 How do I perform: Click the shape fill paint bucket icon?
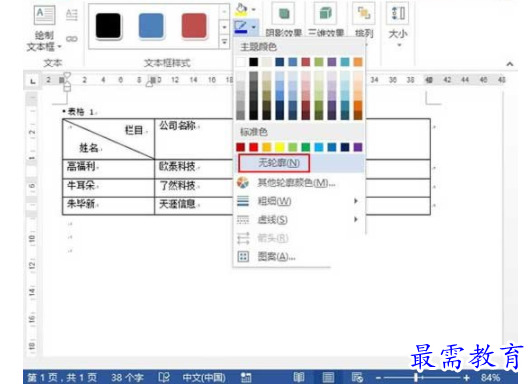[241, 9]
